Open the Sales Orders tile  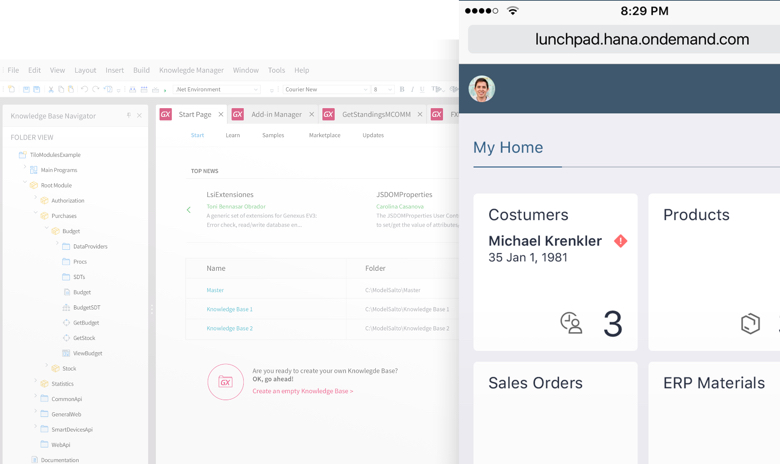[555, 413]
